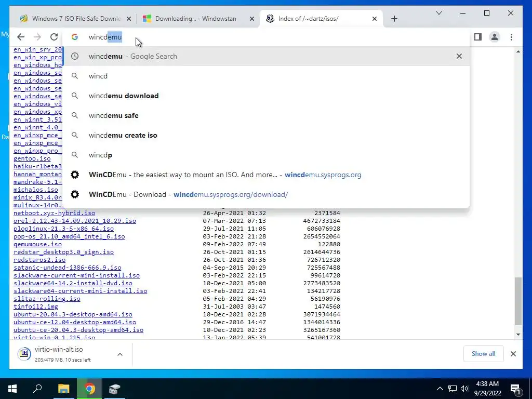Click michalos.iso link
The width and height of the screenshot is (532, 399).
click(x=36, y=190)
